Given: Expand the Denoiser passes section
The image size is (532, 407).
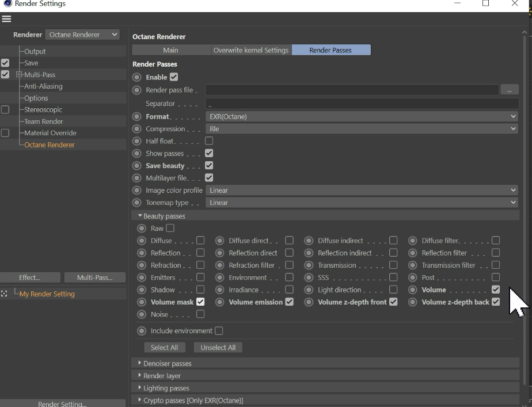Looking at the screenshot, I should 139,363.
